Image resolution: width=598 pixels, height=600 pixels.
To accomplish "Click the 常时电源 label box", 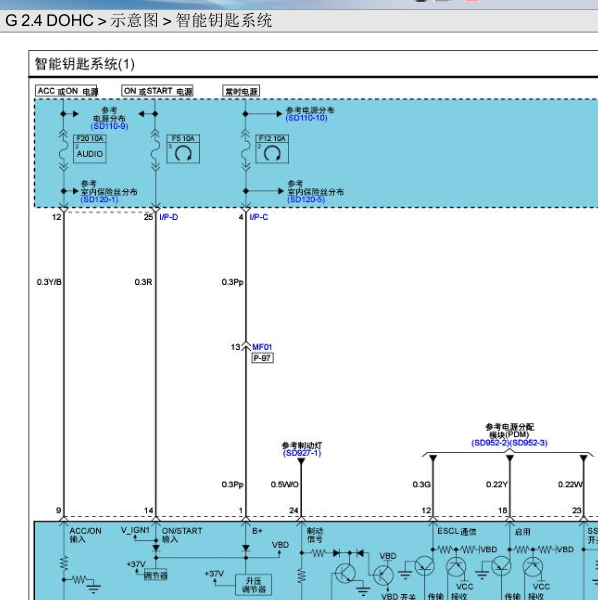I will click(241, 91).
